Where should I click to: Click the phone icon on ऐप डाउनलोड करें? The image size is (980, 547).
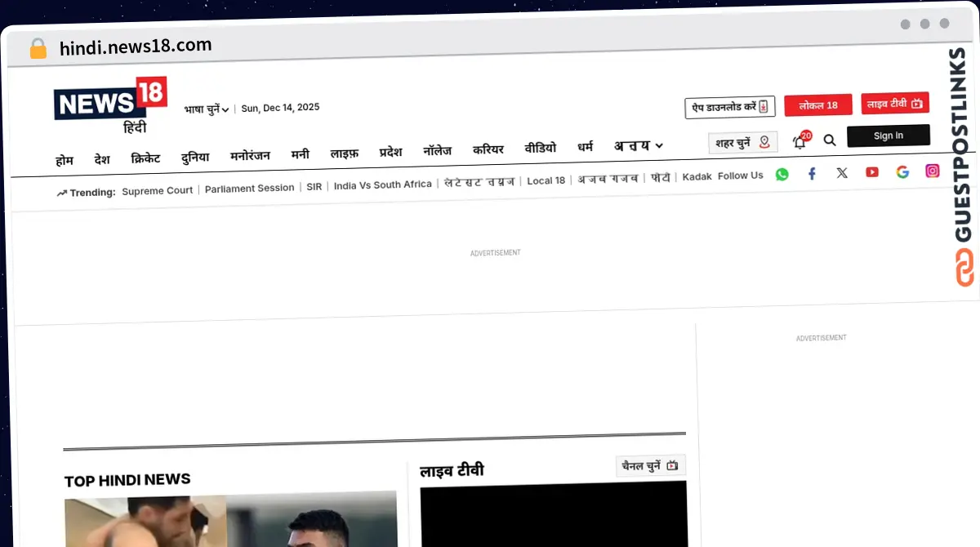[763, 106]
